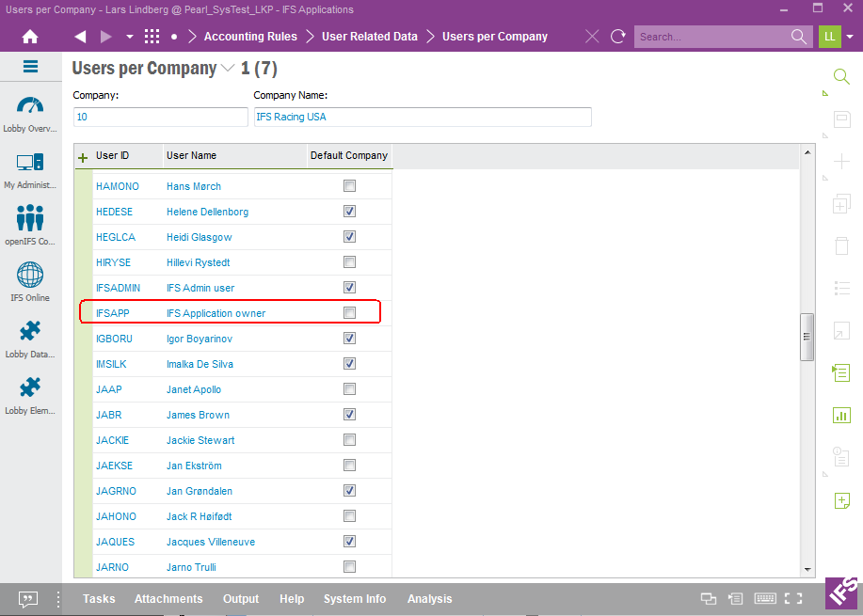Viewport: 863px width, 616px height.
Task: Open the navigator grid icon
Action: 152,37
